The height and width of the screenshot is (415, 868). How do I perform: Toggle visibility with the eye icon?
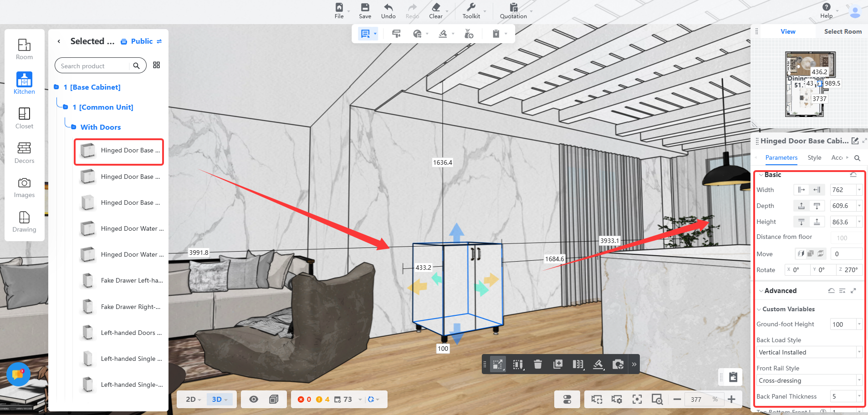[254, 399]
